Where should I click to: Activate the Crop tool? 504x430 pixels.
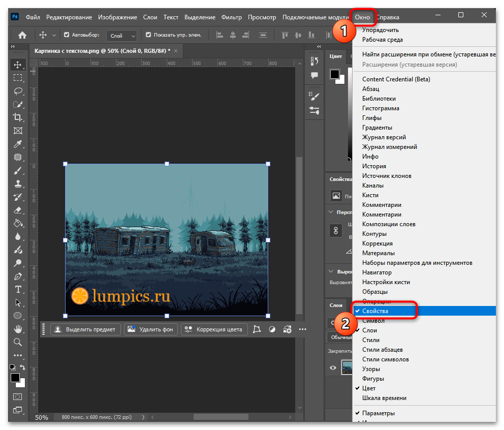coord(18,117)
